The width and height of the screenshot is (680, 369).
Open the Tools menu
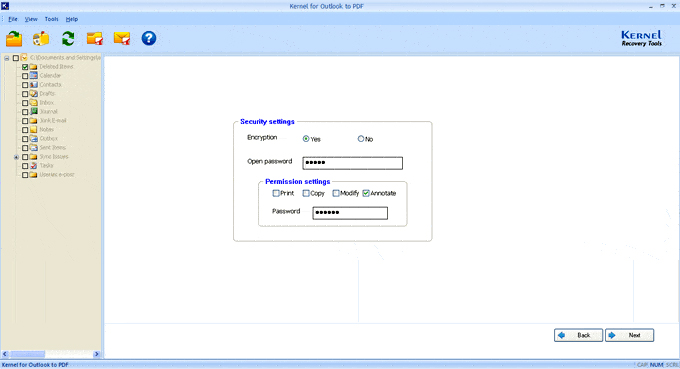51,19
